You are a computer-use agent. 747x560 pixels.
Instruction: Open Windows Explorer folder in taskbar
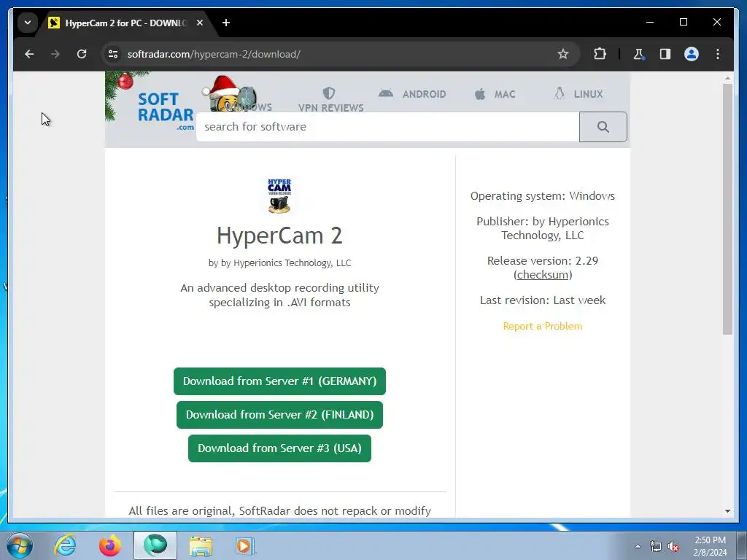pos(201,545)
